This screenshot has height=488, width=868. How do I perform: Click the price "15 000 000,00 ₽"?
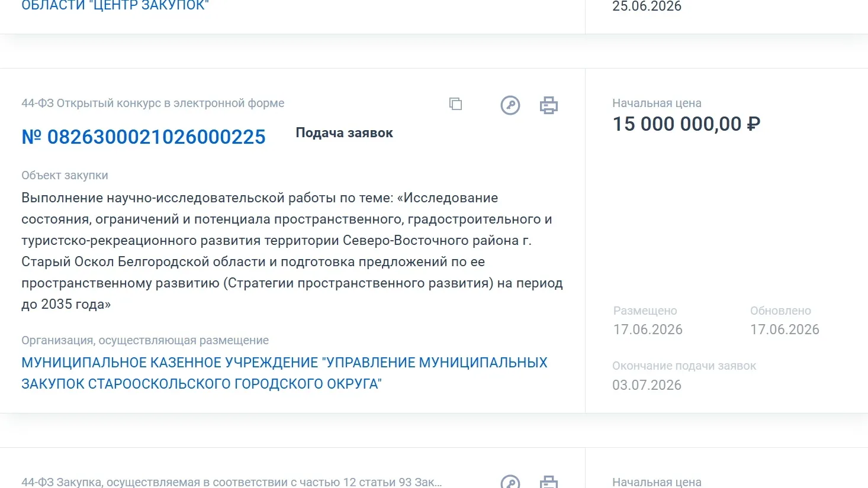pos(686,124)
